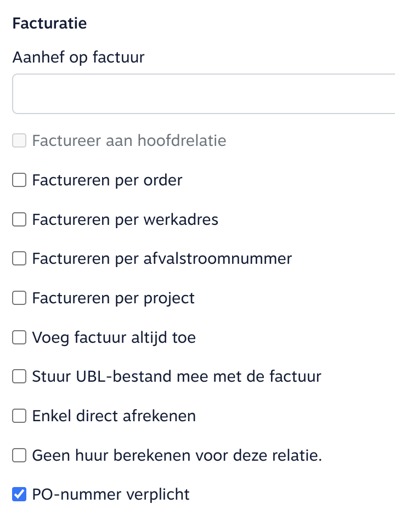Click the 'Factureren per werkadres' label text
Image resolution: width=395 pixels, height=532 pixels.
tap(125, 219)
